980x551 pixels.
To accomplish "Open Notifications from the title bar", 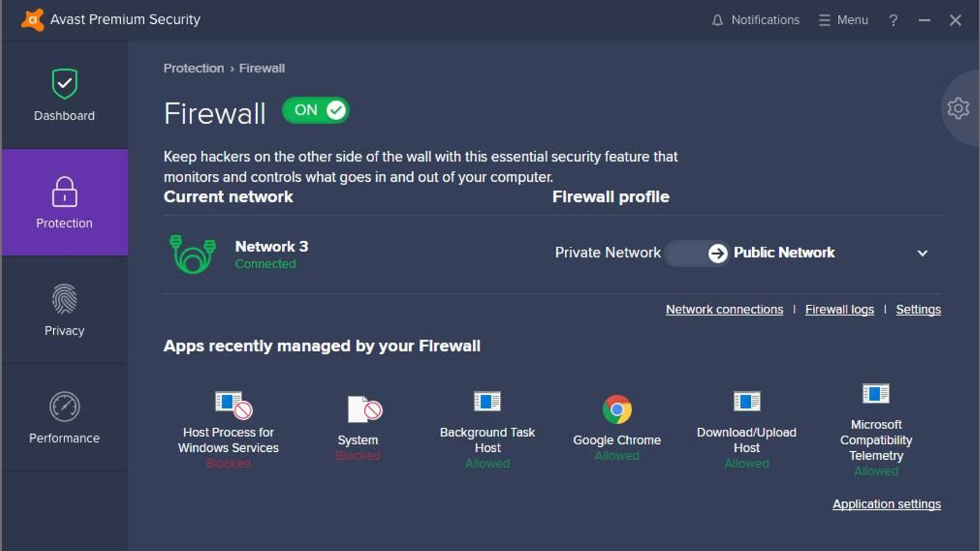I will click(756, 20).
